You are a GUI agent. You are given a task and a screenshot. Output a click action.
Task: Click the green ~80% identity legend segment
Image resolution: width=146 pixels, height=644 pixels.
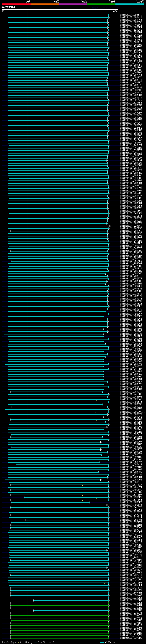tap(101, 4)
